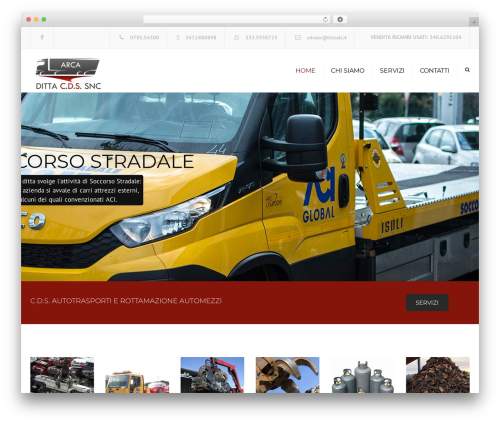Open the gas cylinders thumbnail
This screenshot has height=423, width=500.
[x=363, y=375]
